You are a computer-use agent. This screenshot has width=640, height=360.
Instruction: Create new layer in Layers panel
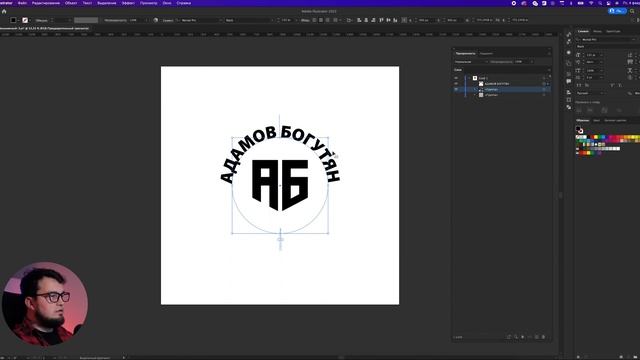537,337
